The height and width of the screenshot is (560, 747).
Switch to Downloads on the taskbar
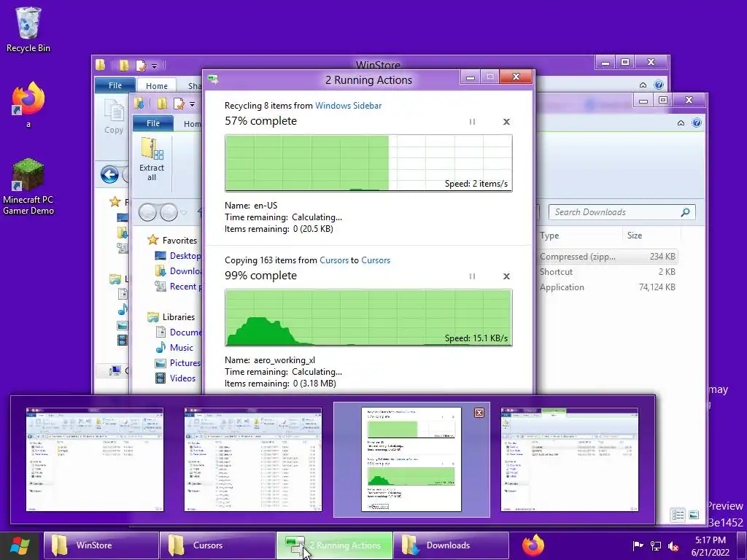452,545
